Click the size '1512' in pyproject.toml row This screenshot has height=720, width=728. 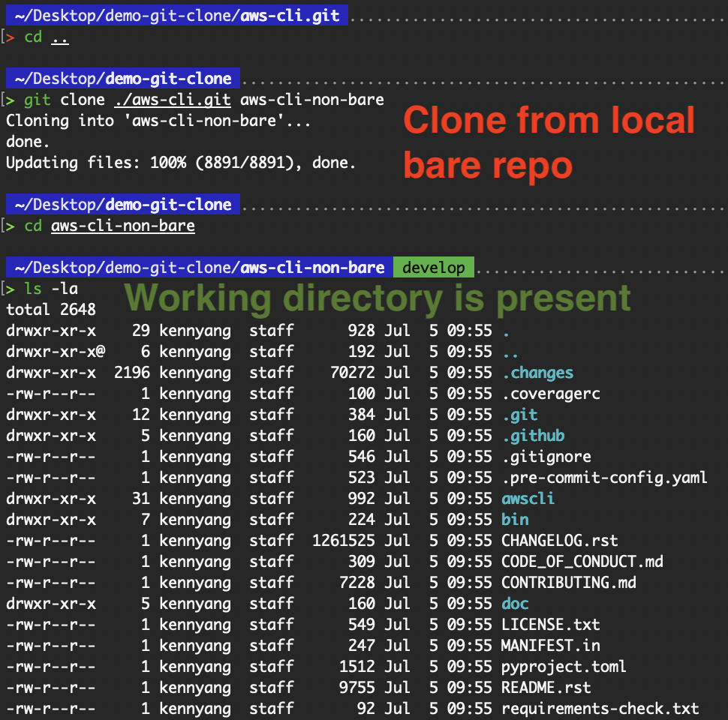pyautogui.click(x=357, y=667)
